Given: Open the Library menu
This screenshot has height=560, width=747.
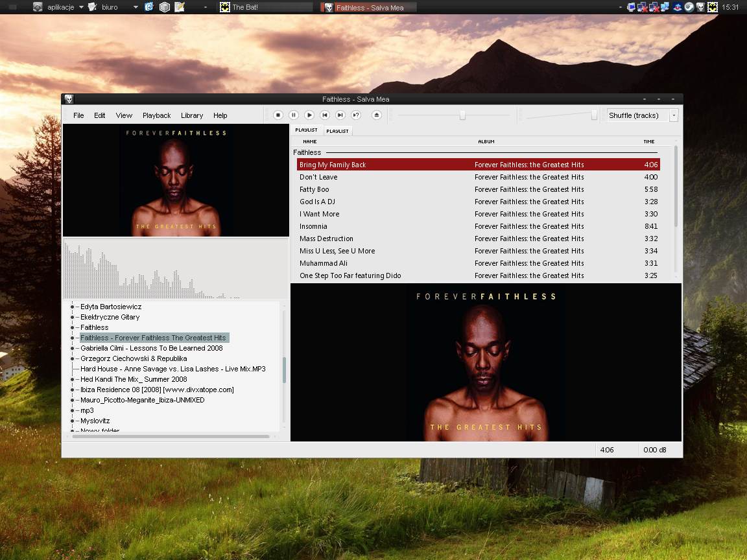Looking at the screenshot, I should (x=192, y=115).
